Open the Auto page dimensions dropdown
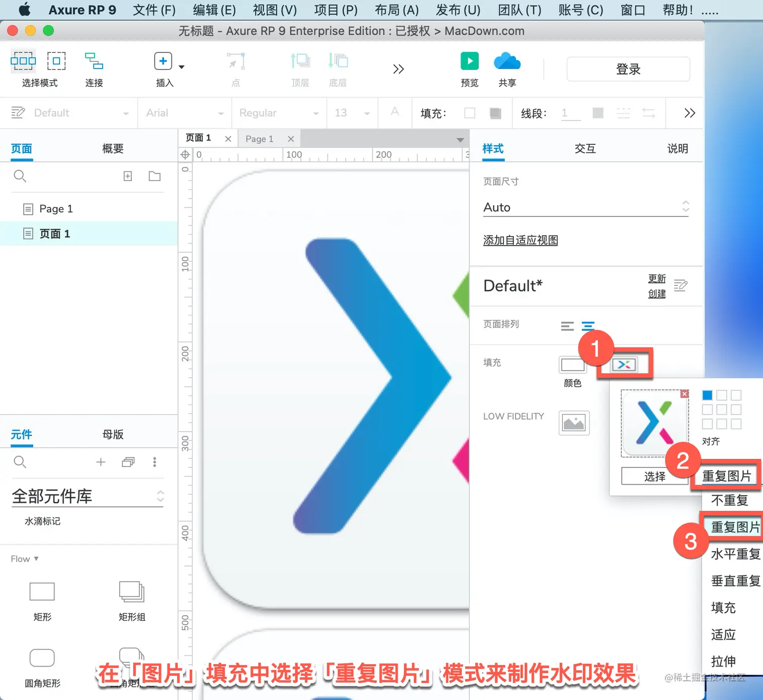 coord(586,207)
